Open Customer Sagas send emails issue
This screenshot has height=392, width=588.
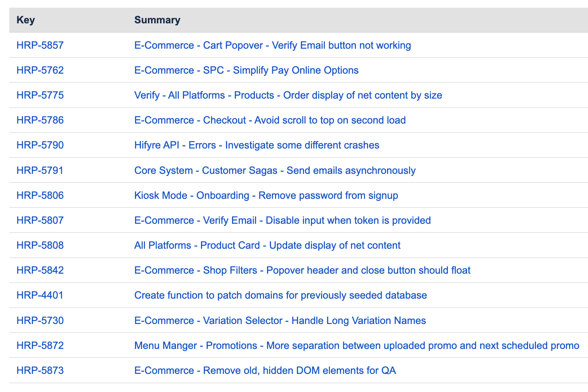tap(275, 170)
